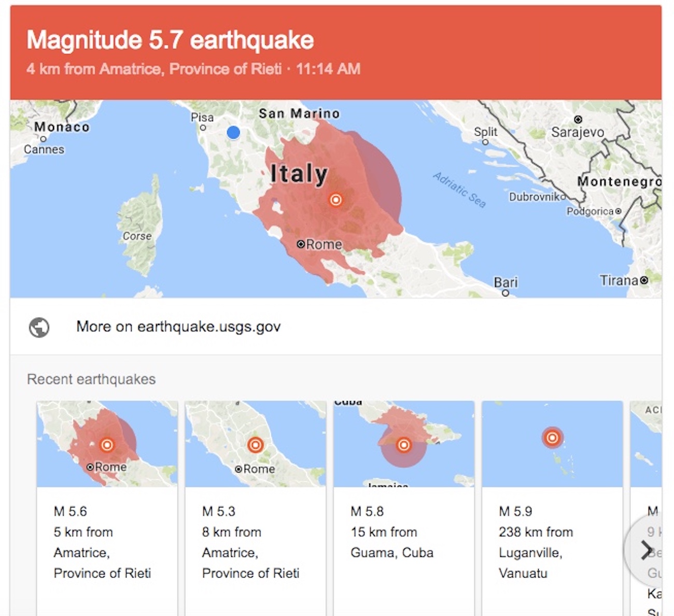Click the Recent earthquakes section label

(91, 379)
